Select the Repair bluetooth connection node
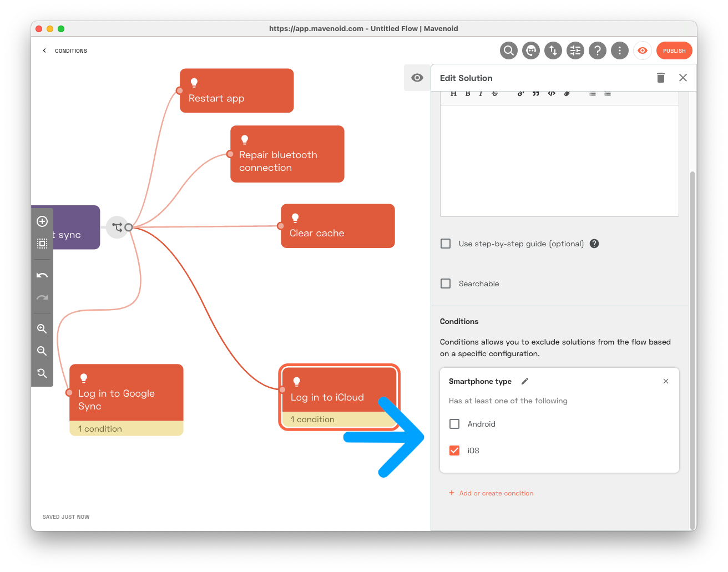This screenshot has width=728, height=572. (x=287, y=154)
